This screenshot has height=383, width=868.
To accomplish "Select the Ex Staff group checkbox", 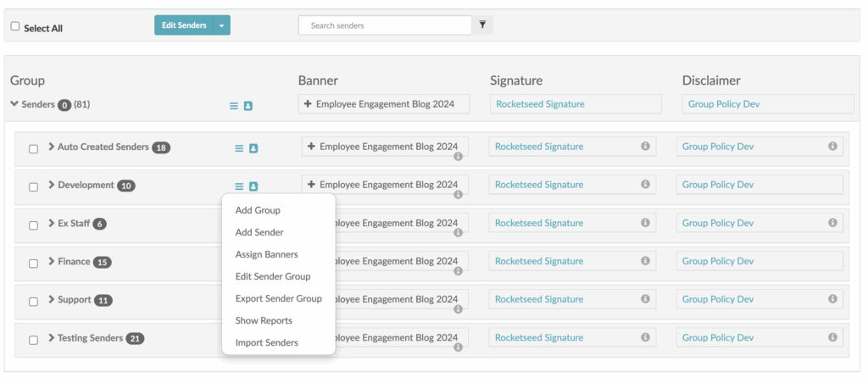I will (34, 225).
